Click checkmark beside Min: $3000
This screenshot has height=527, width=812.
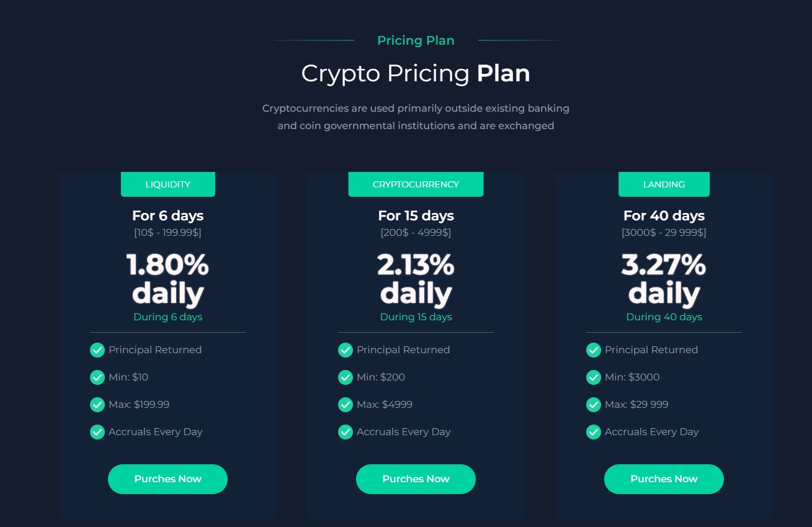tap(594, 377)
